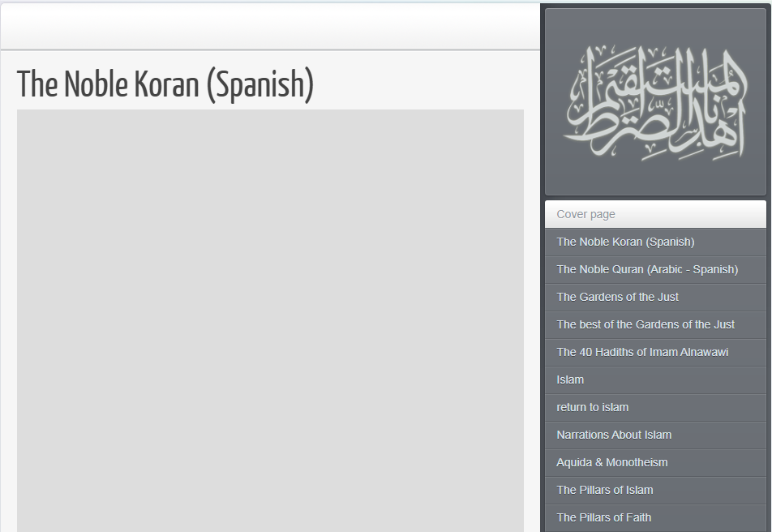Click the empty white top header bar
The width and height of the screenshot is (772, 532).
(270, 26)
